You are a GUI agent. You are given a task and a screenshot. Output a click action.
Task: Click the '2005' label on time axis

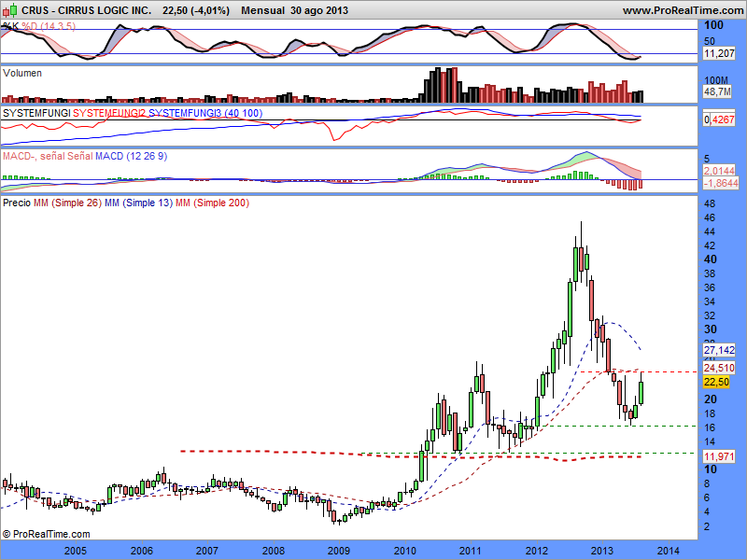pos(76,551)
